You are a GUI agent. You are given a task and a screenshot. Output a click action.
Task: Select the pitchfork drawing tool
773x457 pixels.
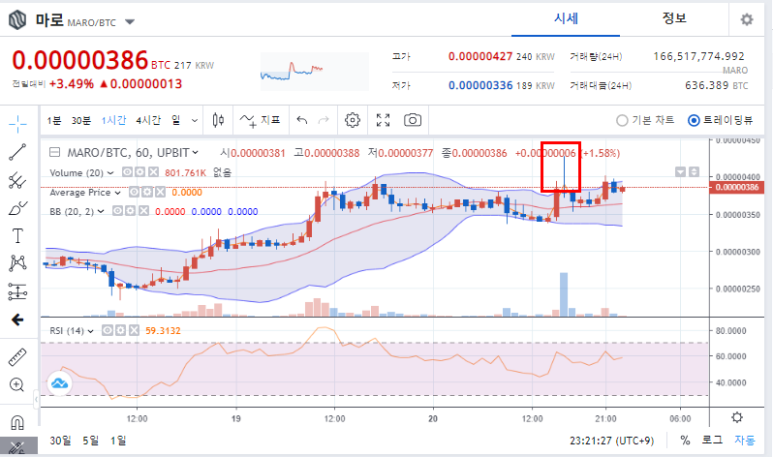point(17,181)
